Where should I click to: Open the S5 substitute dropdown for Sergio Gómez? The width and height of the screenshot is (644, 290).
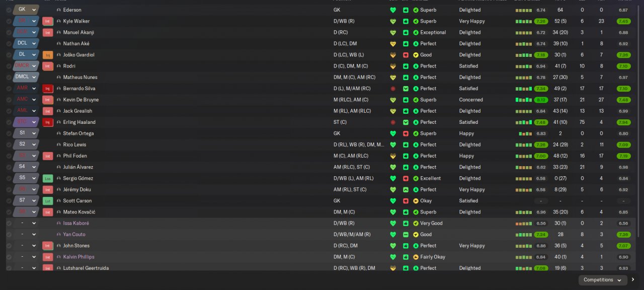click(26, 178)
